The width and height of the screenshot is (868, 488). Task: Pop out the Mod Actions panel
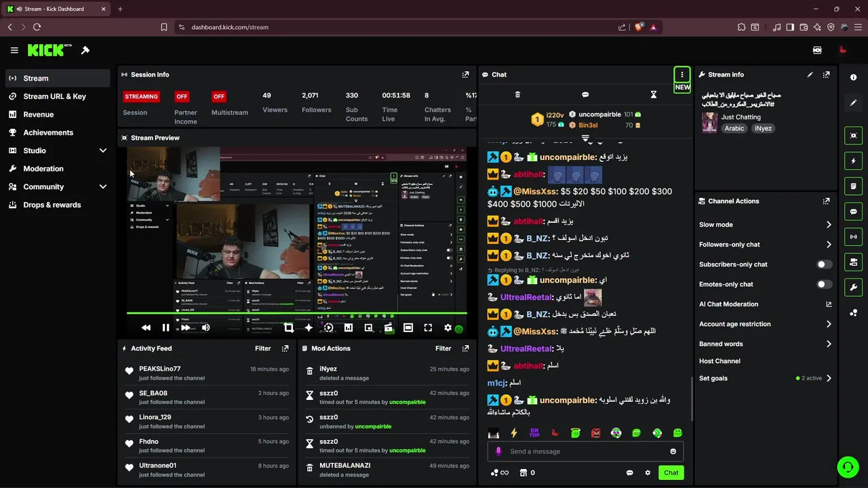pyautogui.click(x=465, y=348)
